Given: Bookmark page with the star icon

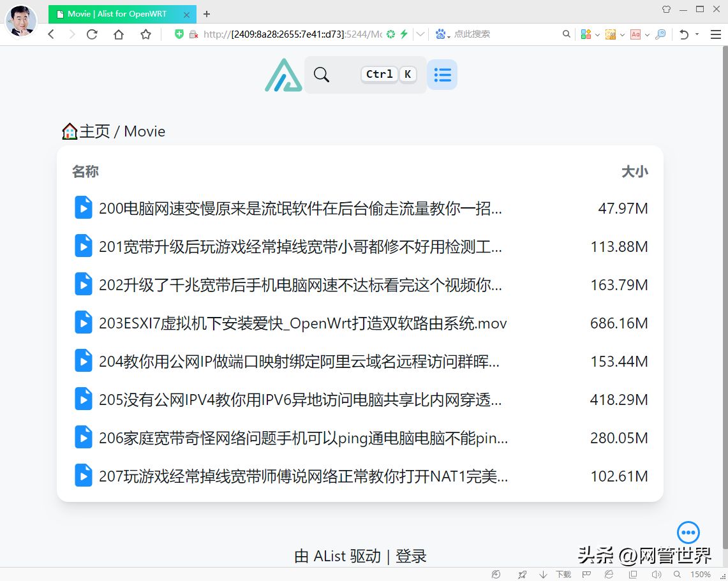Looking at the screenshot, I should tap(145, 34).
